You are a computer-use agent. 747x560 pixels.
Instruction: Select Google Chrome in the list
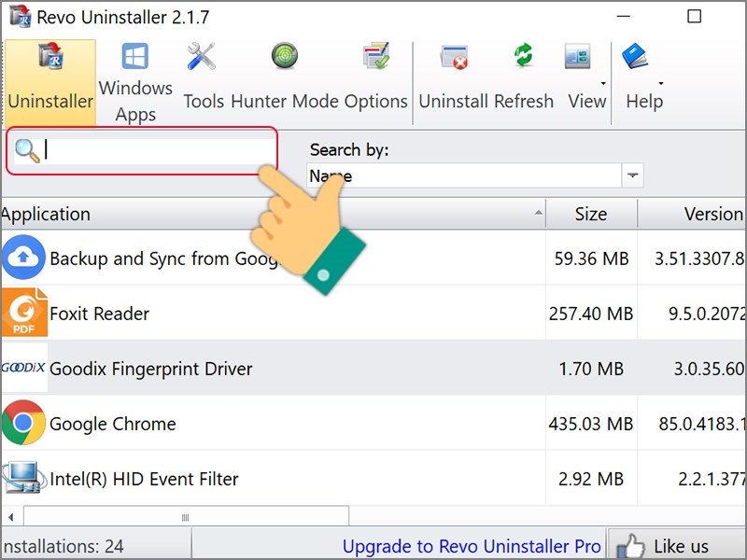[x=113, y=424]
